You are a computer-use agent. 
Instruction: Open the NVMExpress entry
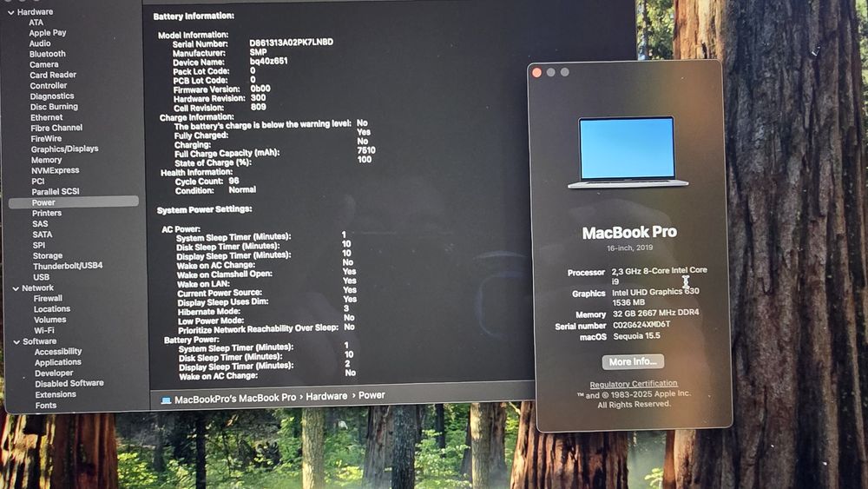[56, 170]
